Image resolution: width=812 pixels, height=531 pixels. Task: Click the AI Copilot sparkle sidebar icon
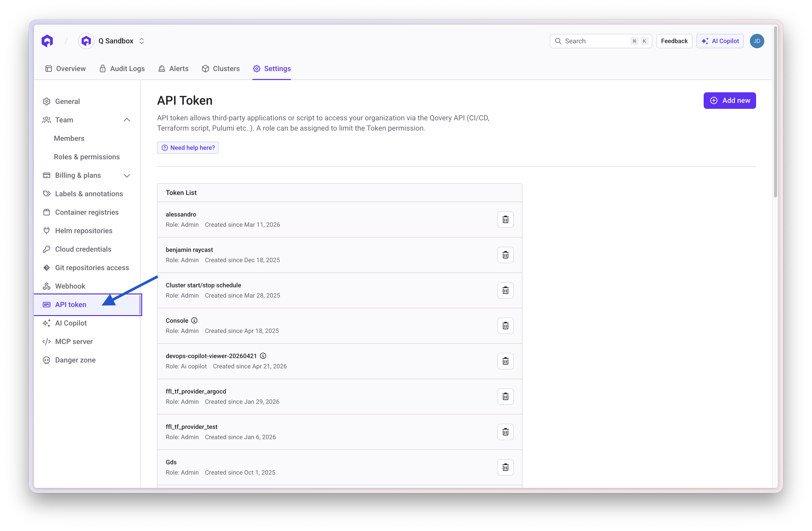click(46, 323)
